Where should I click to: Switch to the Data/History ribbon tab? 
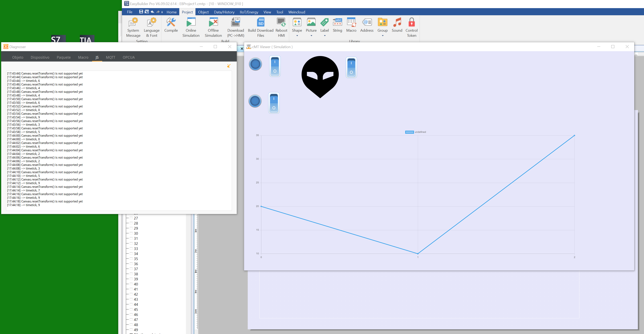pos(224,12)
